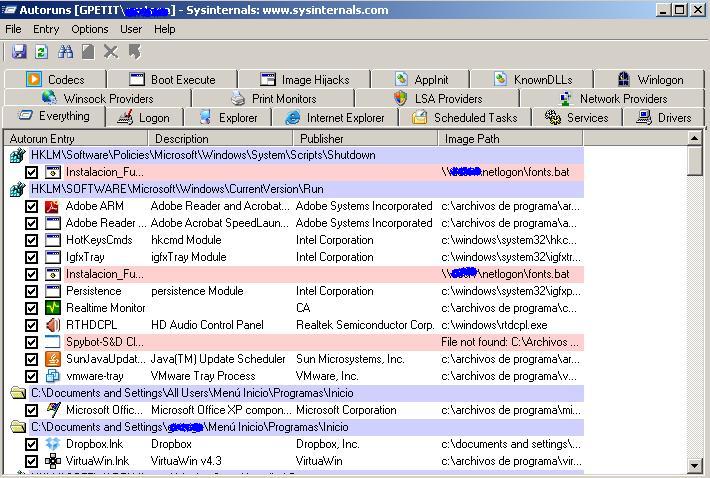Switch to the Winsock Providers tab
The width and height of the screenshot is (710, 478).
(x=97, y=98)
